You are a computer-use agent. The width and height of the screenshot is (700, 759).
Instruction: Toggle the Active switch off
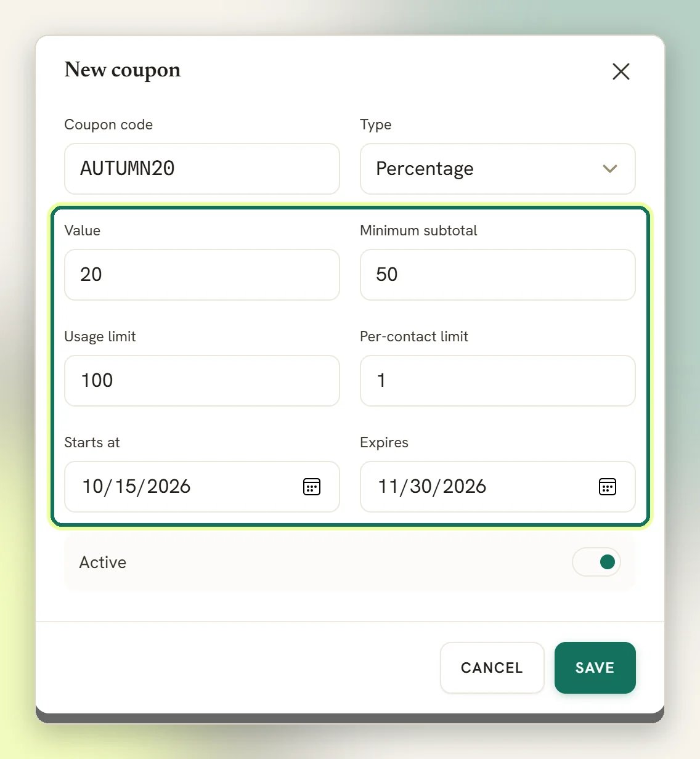click(x=596, y=562)
